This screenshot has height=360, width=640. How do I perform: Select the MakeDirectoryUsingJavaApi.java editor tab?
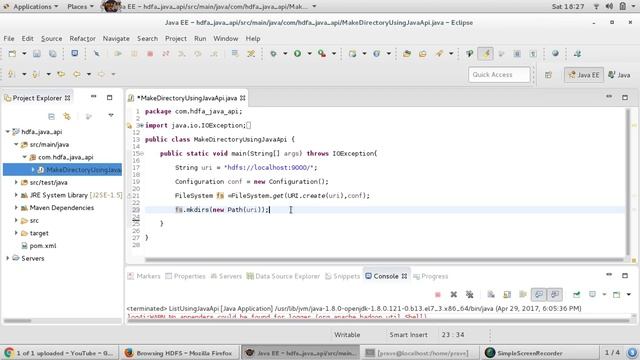coord(186,98)
